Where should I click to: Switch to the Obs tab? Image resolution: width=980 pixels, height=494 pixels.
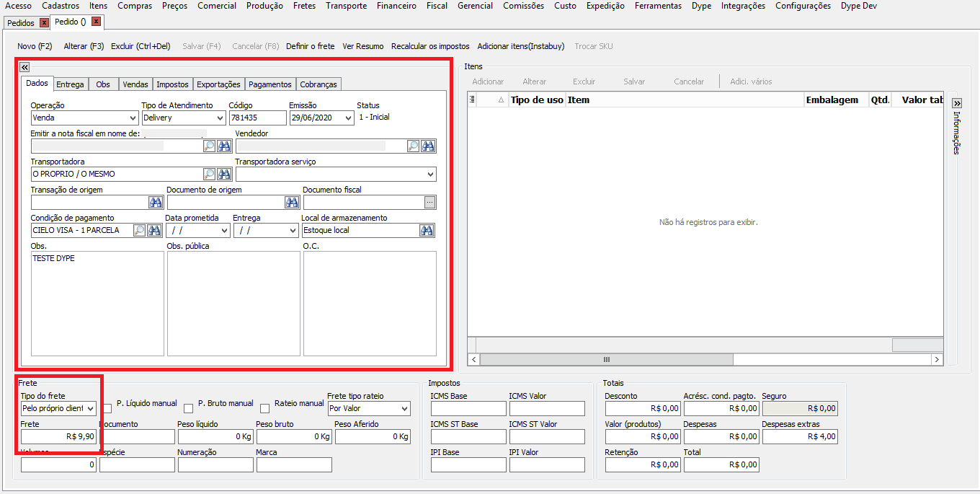point(103,84)
